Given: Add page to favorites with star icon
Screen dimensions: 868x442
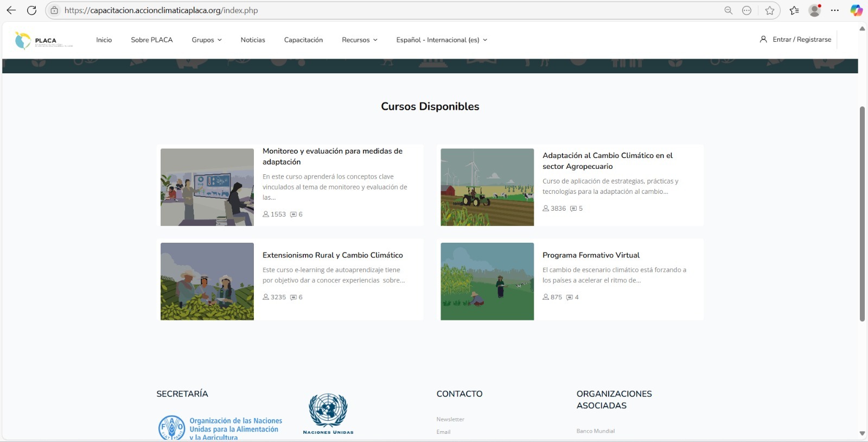Looking at the screenshot, I should coord(769,10).
